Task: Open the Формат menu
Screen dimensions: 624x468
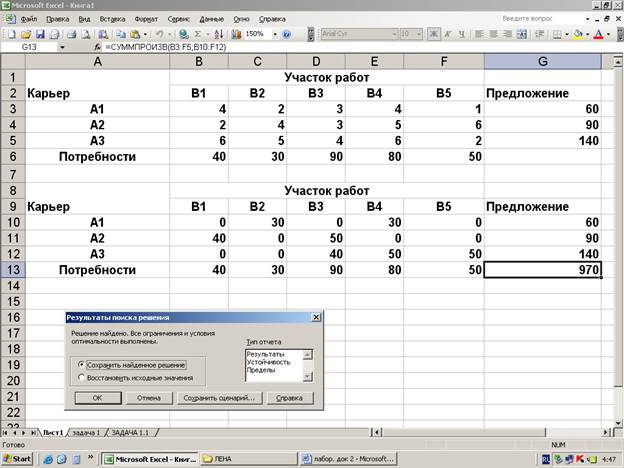Action: pos(146,19)
